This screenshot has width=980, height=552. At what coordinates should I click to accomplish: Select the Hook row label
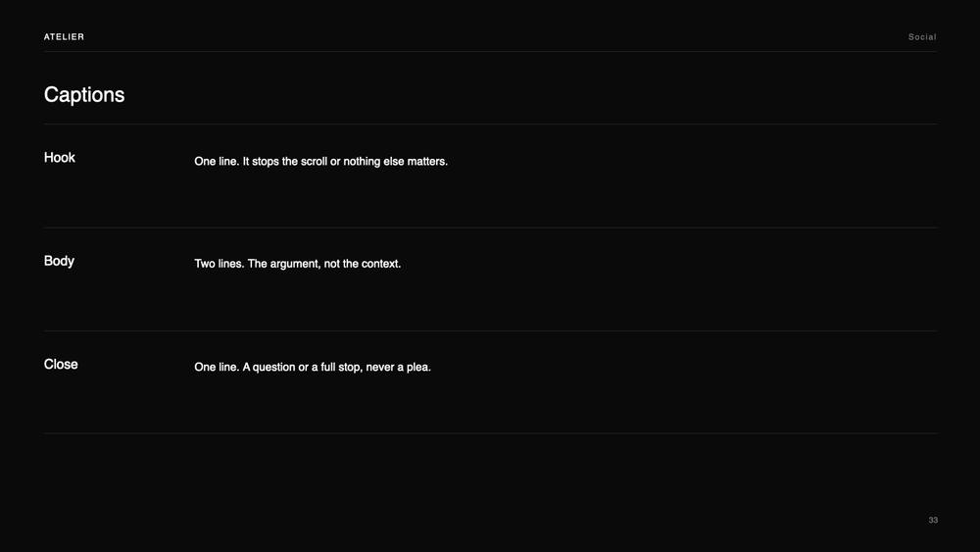click(x=60, y=158)
